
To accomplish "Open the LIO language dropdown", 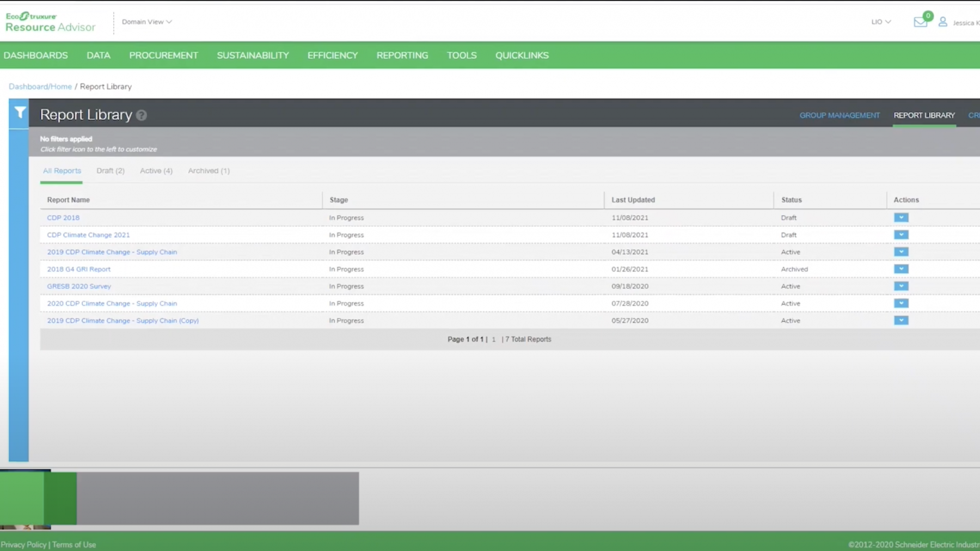I will coord(880,22).
